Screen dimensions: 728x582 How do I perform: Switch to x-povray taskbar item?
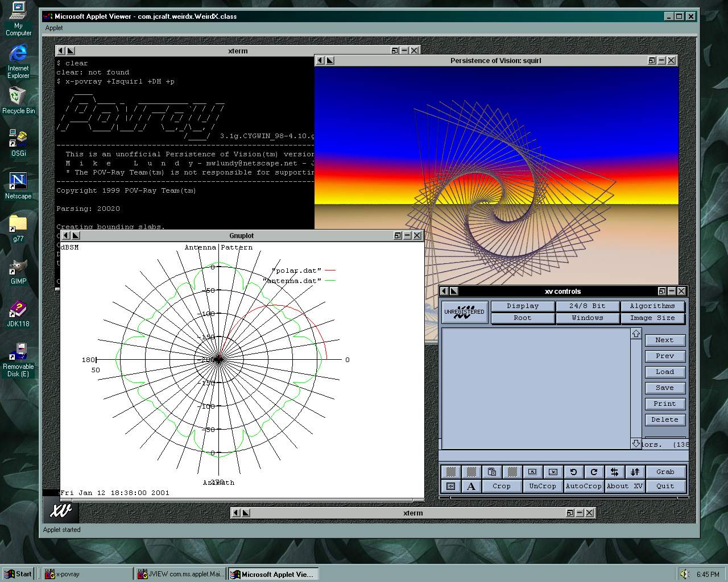click(x=88, y=574)
